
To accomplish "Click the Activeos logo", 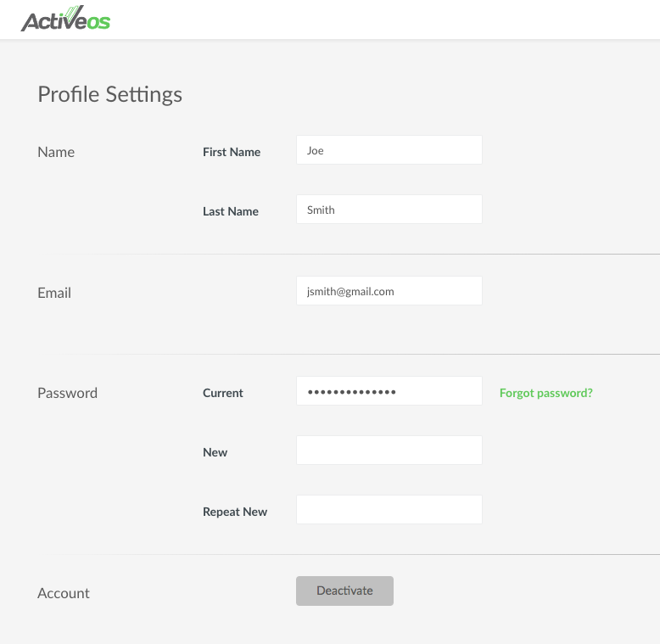I will pos(65,19).
